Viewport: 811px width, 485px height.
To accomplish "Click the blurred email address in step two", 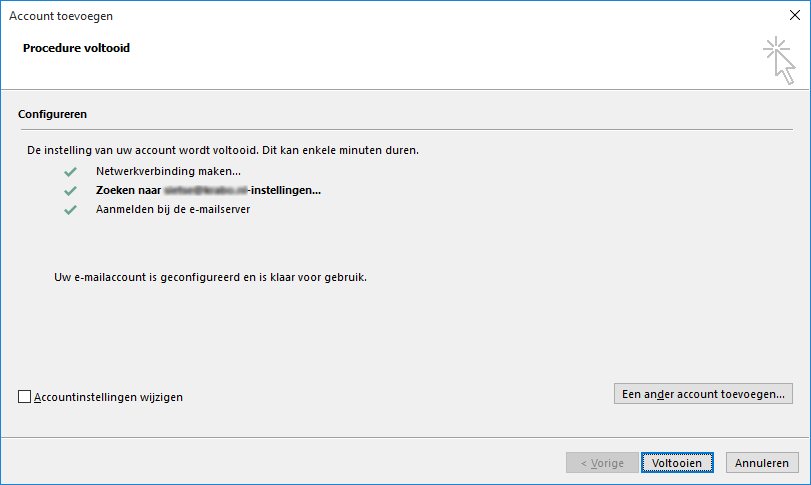I will 212,190.
